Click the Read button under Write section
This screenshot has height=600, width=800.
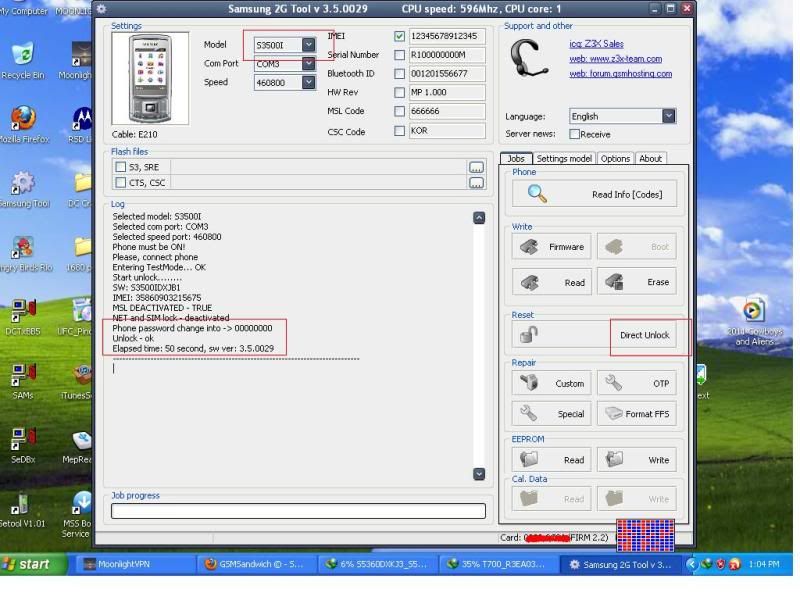point(552,282)
